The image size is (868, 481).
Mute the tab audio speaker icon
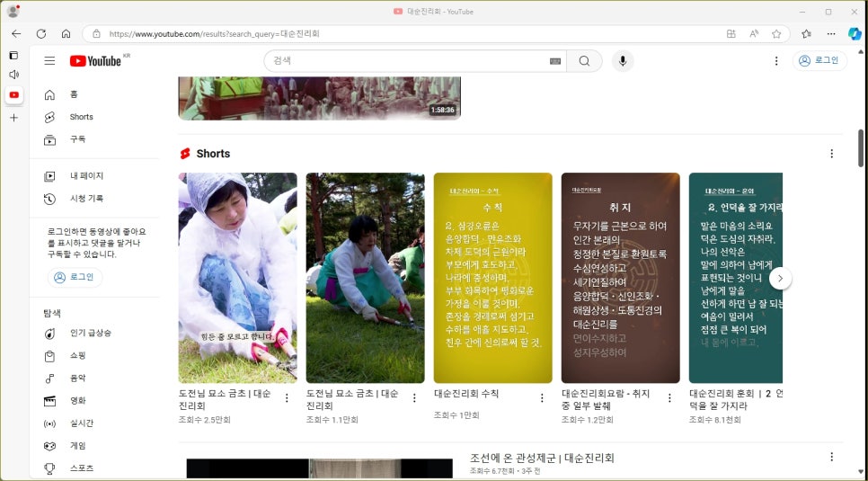[x=13, y=75]
